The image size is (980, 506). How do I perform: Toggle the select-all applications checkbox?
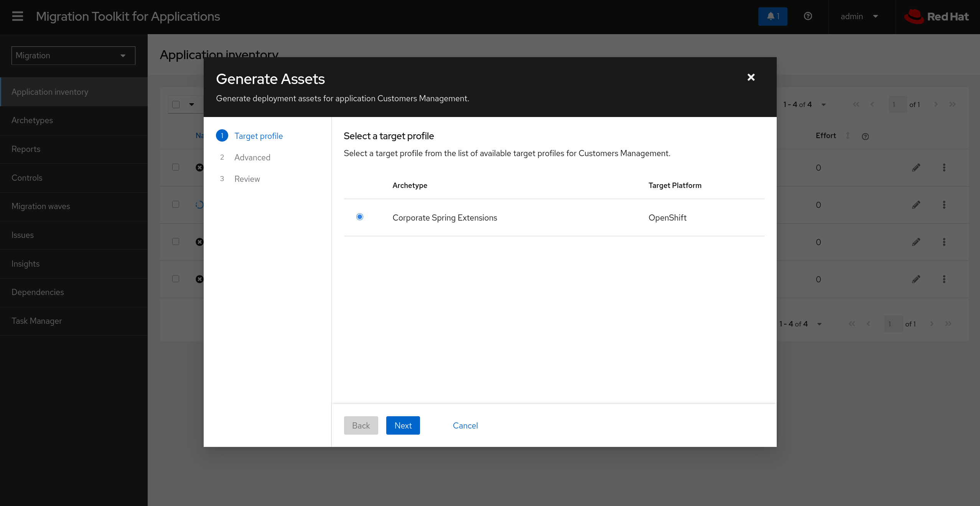[176, 104]
